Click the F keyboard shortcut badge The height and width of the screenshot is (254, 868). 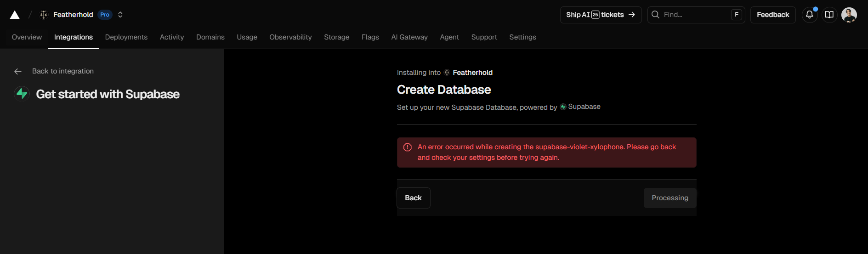point(737,15)
